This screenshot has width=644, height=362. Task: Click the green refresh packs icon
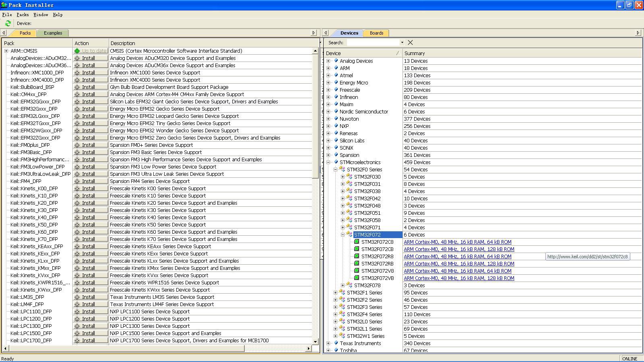[x=8, y=23]
